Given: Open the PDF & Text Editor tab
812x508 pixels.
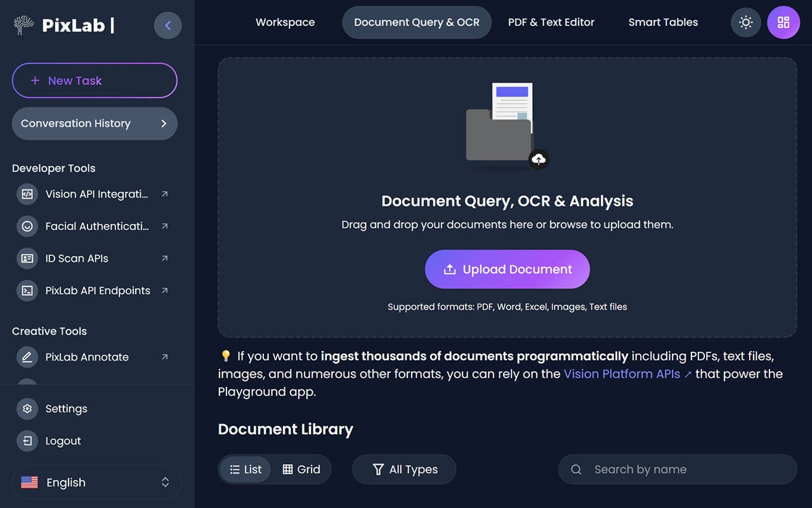Looking at the screenshot, I should tap(551, 22).
